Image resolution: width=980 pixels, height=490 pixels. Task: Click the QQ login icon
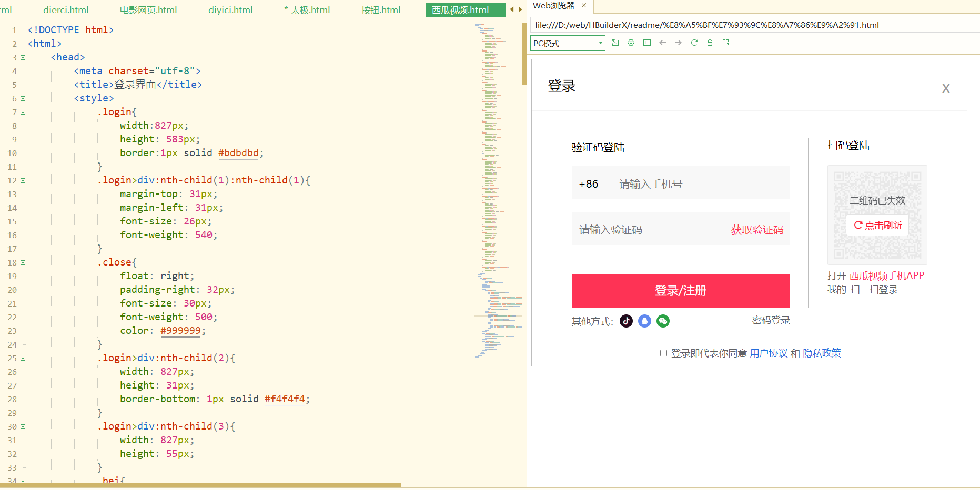[x=644, y=321]
